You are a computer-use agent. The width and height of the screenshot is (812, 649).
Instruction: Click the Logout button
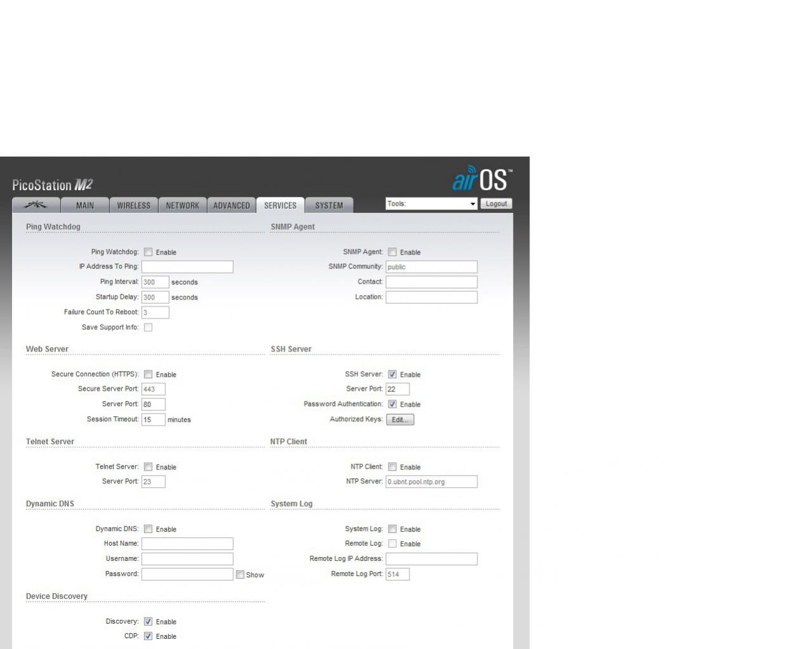496,204
